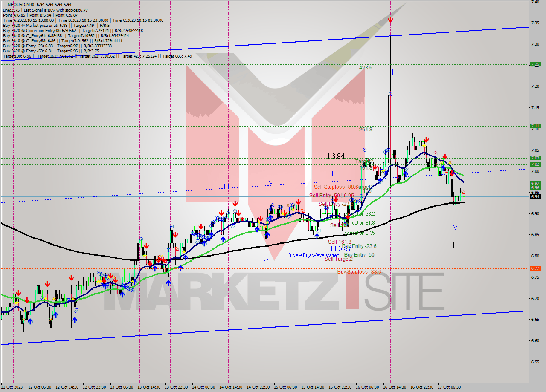The image size is (546, 392).
Task: Click the 'correction 61.8' label
Action: click(359, 223)
